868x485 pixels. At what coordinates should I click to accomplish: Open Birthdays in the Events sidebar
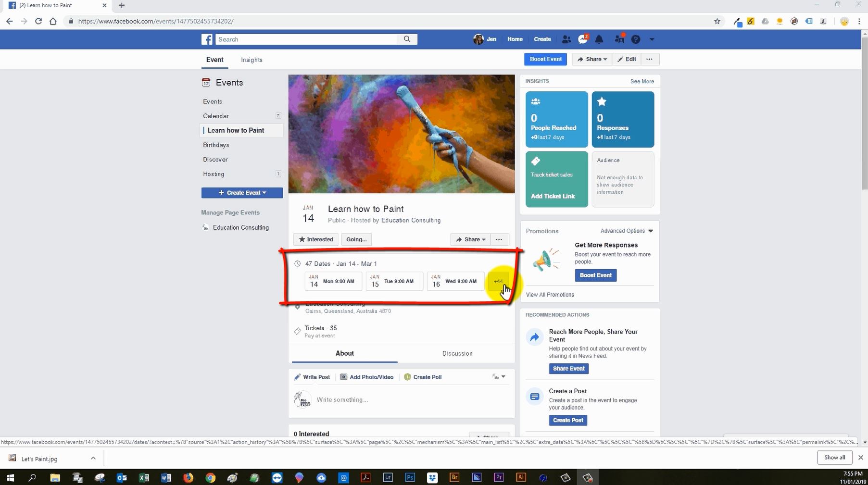pos(216,145)
